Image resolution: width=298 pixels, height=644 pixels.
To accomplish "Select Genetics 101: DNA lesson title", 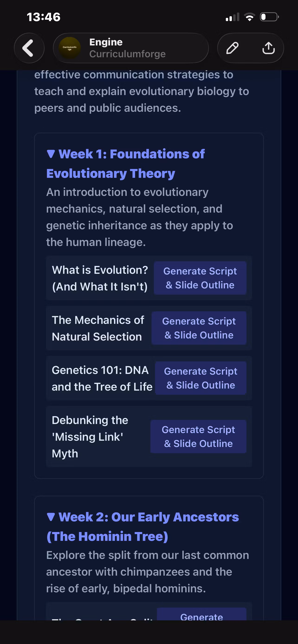I will click(x=102, y=378).
